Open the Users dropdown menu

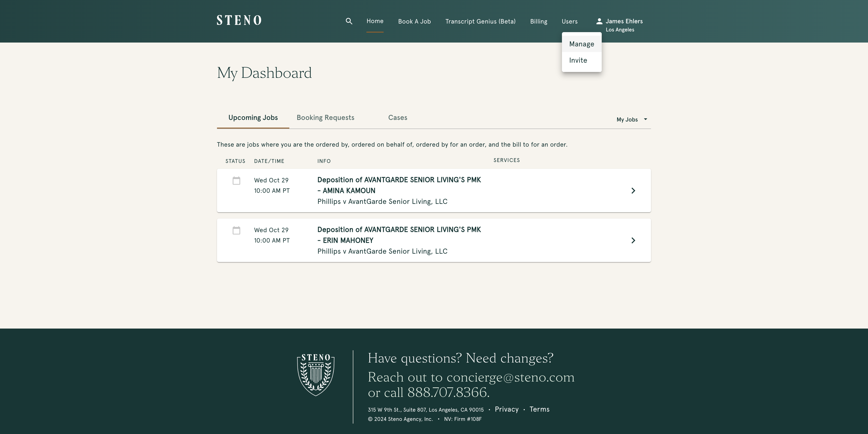[570, 21]
